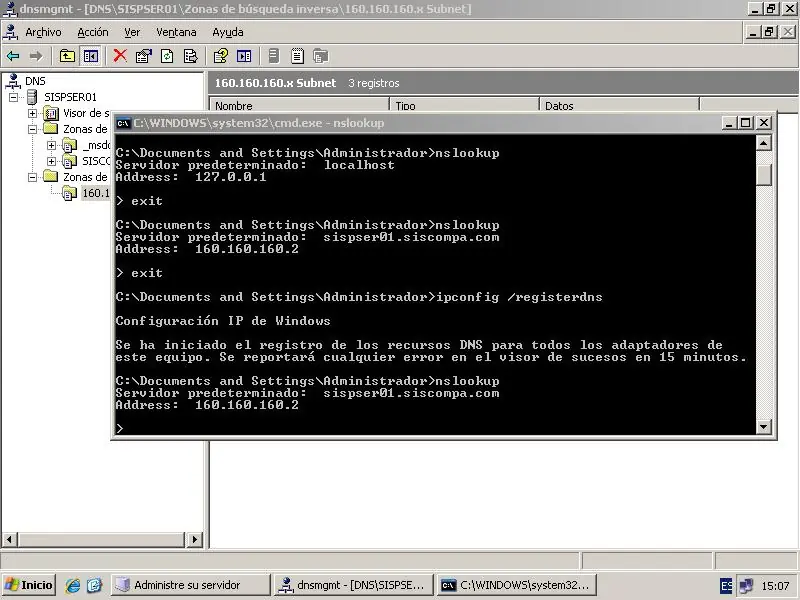
Task: Click the 'ipconfig /registerdns' command line text
Action: [x=519, y=297]
